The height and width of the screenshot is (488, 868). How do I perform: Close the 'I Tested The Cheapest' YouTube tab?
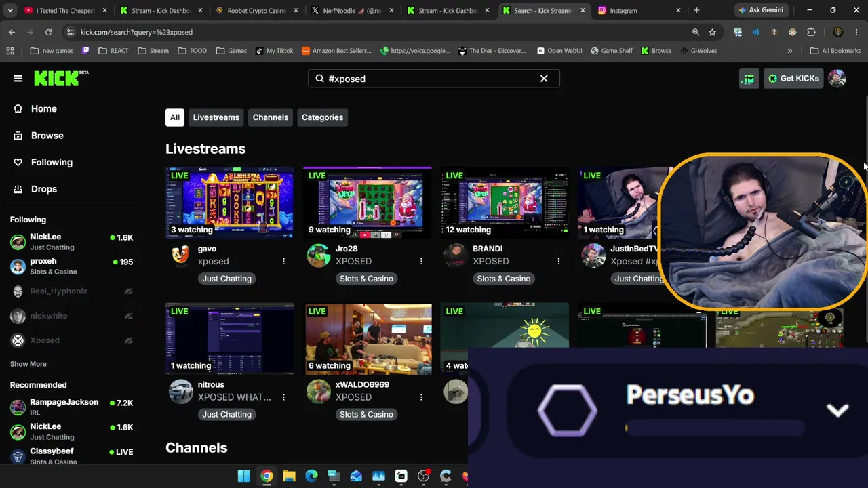coord(104,10)
